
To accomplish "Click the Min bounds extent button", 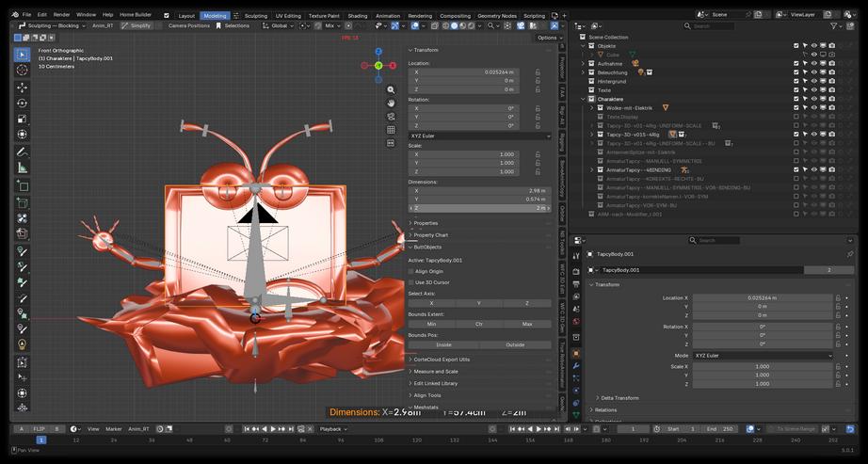I will (432, 324).
